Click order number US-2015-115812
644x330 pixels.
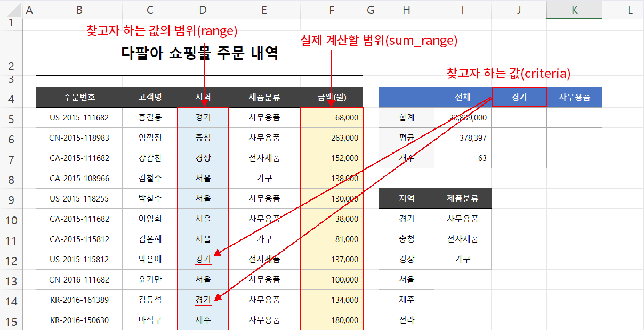click(79, 260)
